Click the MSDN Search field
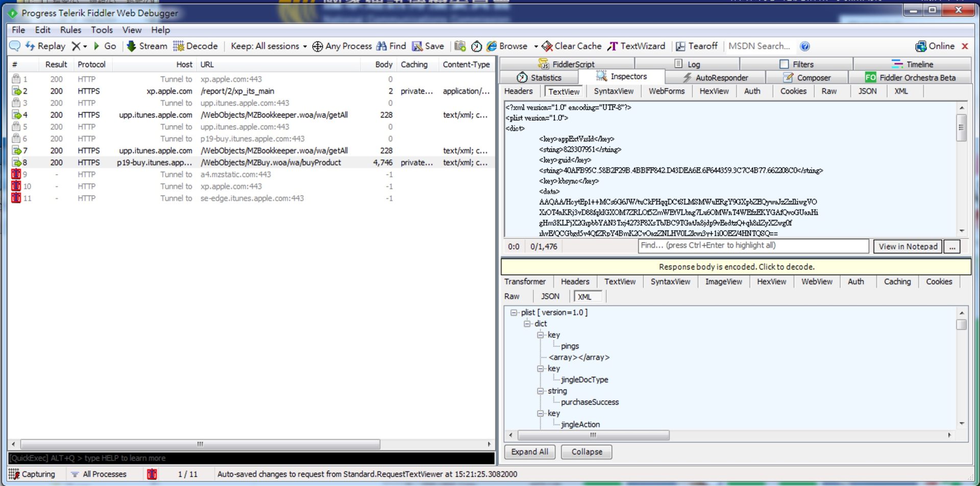980x486 pixels. (761, 46)
